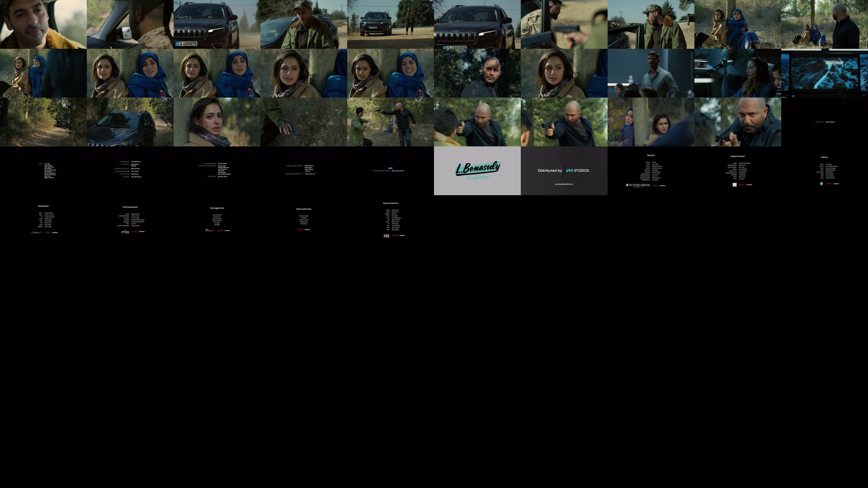Open the Deutsch dubbing credits frame
Image resolution: width=868 pixels, height=488 pixels.
(651, 171)
